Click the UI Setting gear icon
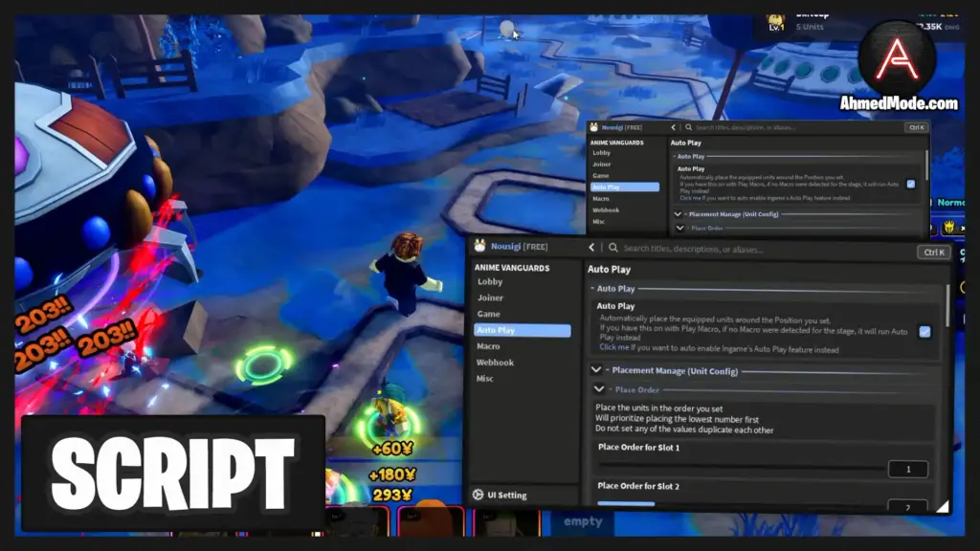Screen dimensions: 980x551 click(x=479, y=495)
